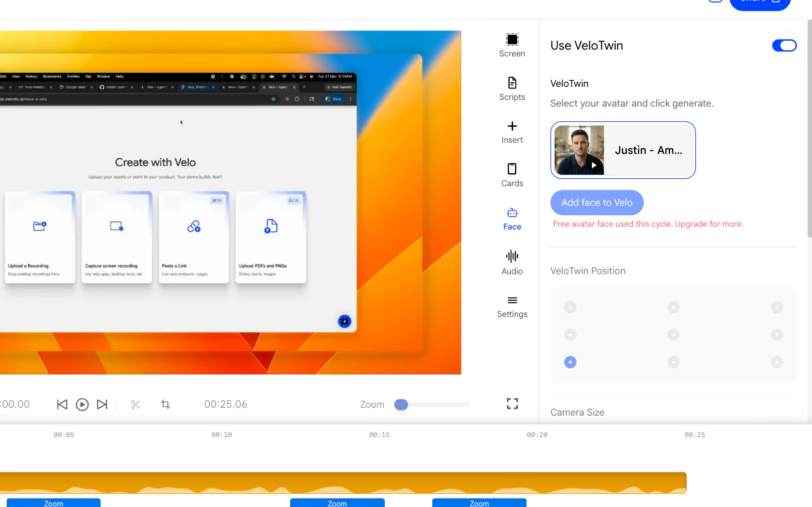812x507 pixels.
Task: Select the Face tab in the sidebar
Action: (x=512, y=219)
